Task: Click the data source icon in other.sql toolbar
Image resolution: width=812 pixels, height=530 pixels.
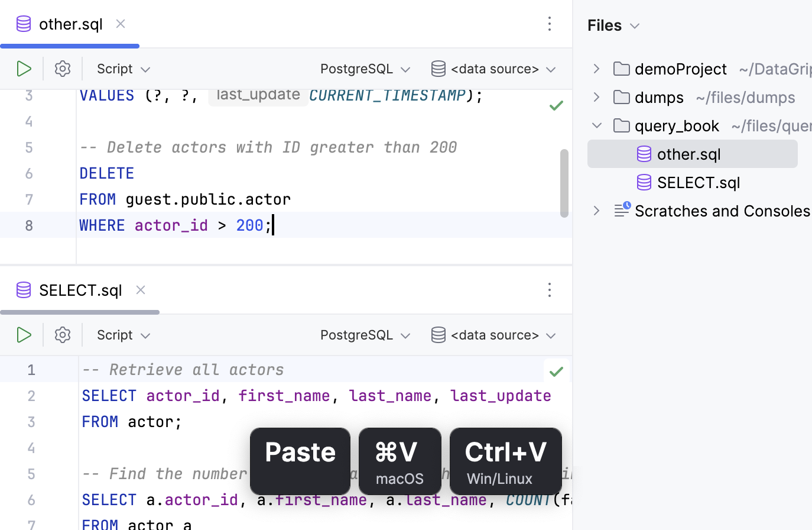Action: [439, 69]
